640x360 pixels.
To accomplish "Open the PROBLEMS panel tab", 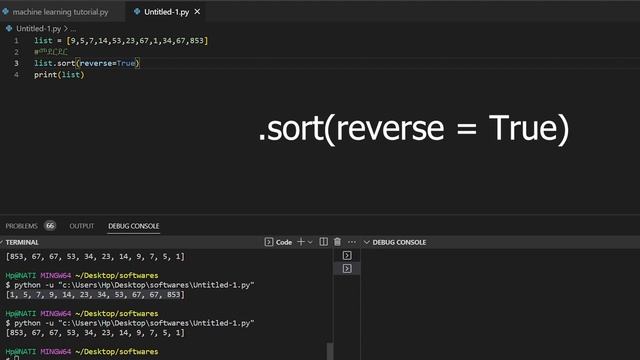I will (x=21, y=226).
